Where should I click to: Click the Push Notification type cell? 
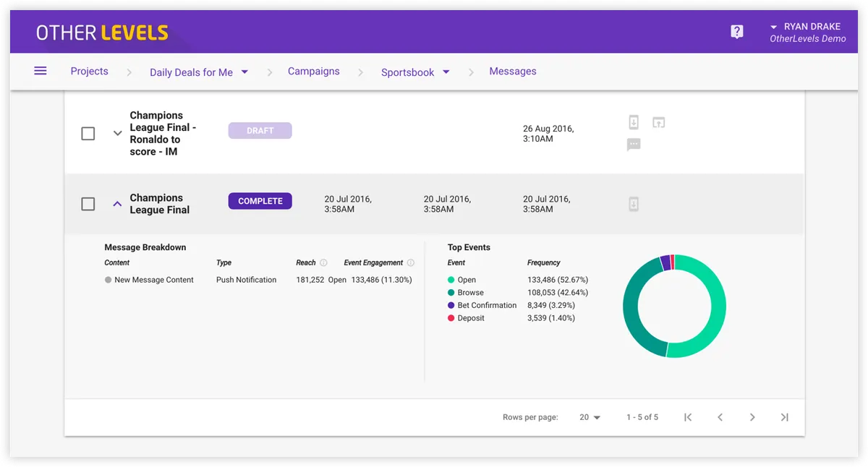(x=246, y=280)
